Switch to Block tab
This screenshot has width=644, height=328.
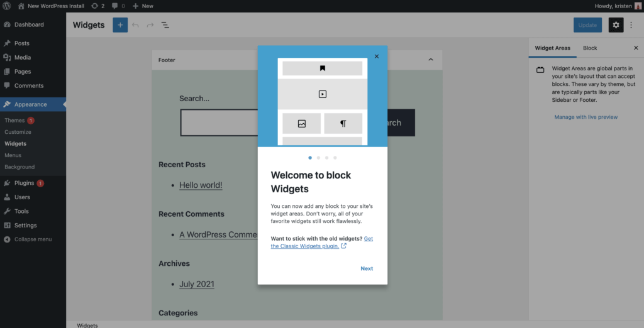(590, 48)
